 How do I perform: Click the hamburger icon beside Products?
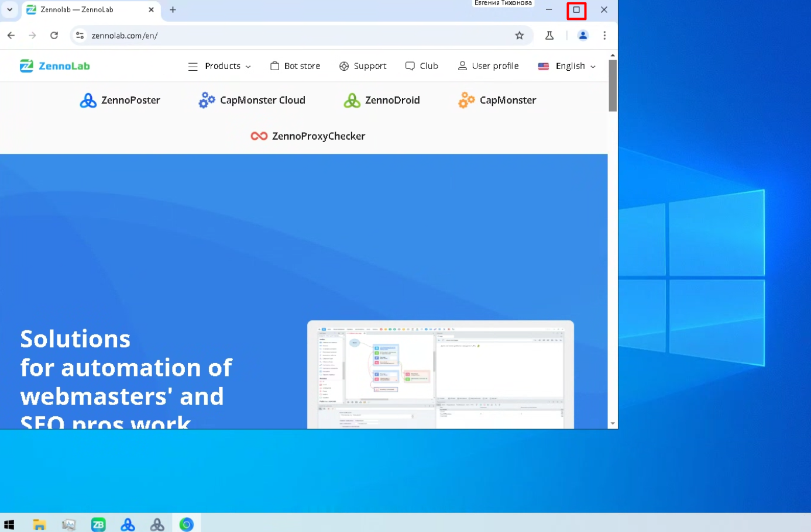193,67
